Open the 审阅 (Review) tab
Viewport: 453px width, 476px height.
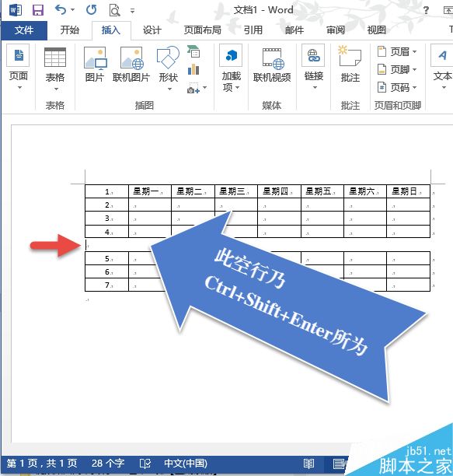pyautogui.click(x=336, y=30)
